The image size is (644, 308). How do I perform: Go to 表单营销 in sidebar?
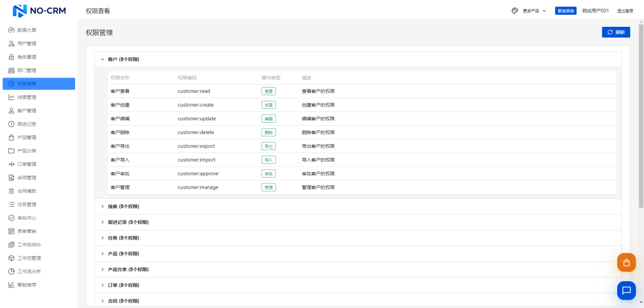(39, 231)
